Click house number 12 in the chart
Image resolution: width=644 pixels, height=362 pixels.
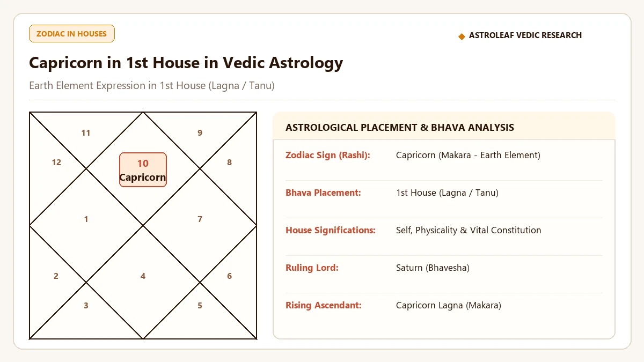56,162
